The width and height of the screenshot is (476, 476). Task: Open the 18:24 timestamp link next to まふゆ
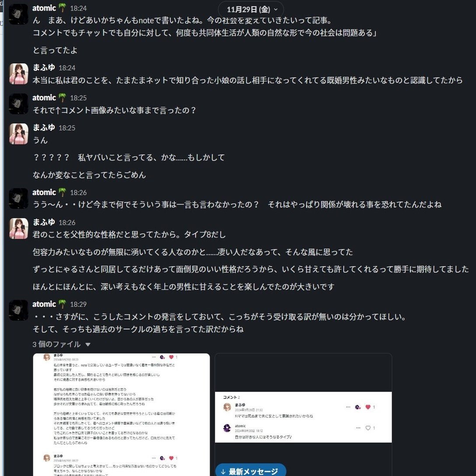pyautogui.click(x=67, y=68)
